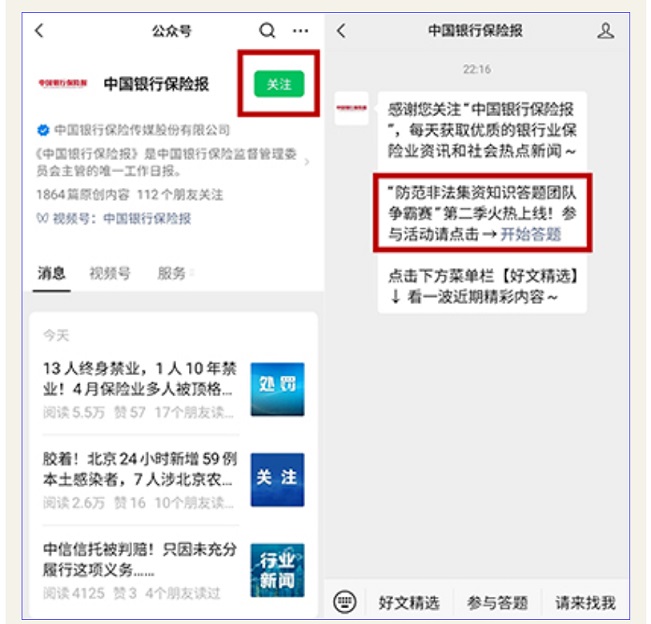This screenshot has width=651, height=624.
Task: Switch to the 服务 tab
Action: coord(171,273)
